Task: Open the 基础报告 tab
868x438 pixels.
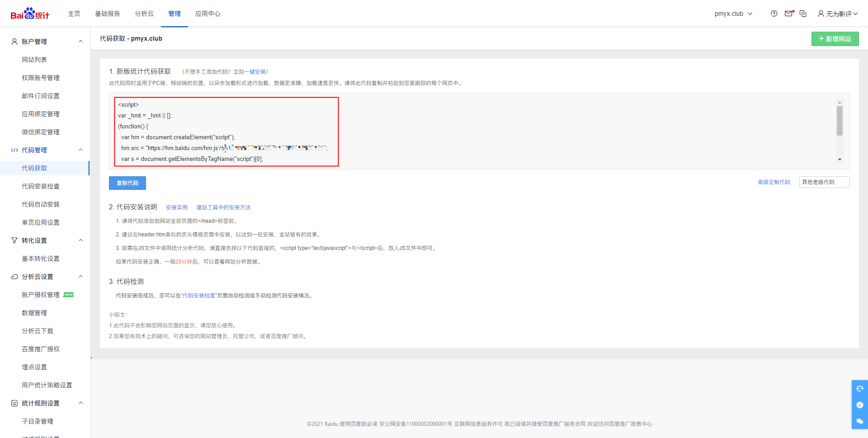Action: (108, 14)
